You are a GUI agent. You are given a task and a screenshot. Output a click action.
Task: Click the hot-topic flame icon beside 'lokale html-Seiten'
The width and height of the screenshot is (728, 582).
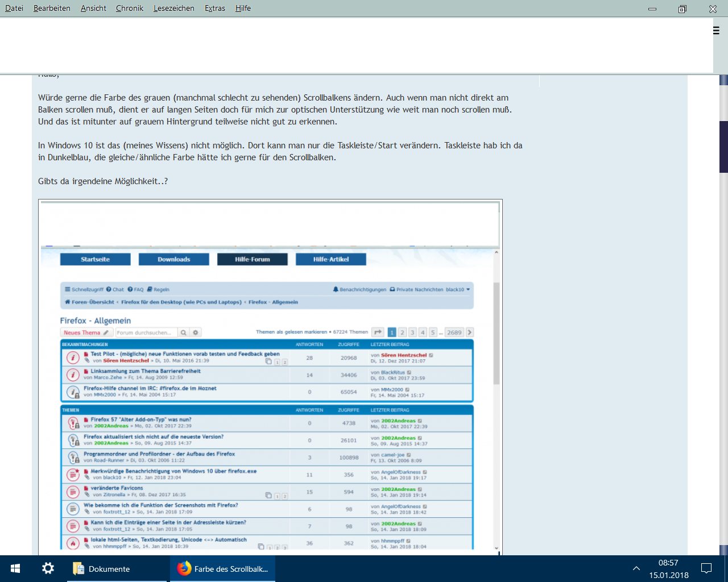pos(73,543)
